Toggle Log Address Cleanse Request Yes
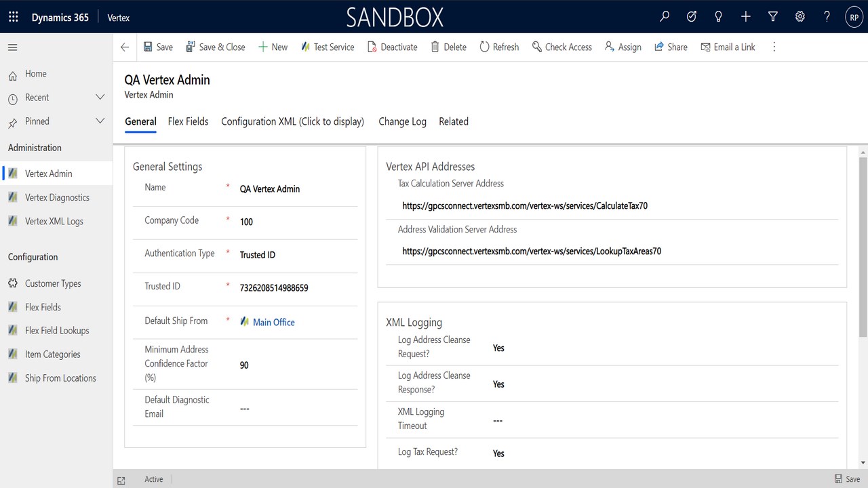The image size is (868, 488). [x=498, y=348]
